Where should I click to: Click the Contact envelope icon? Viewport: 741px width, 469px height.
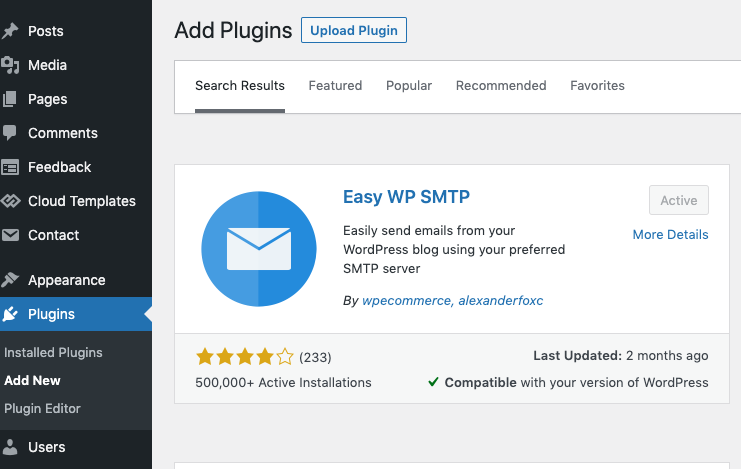[x=10, y=235]
